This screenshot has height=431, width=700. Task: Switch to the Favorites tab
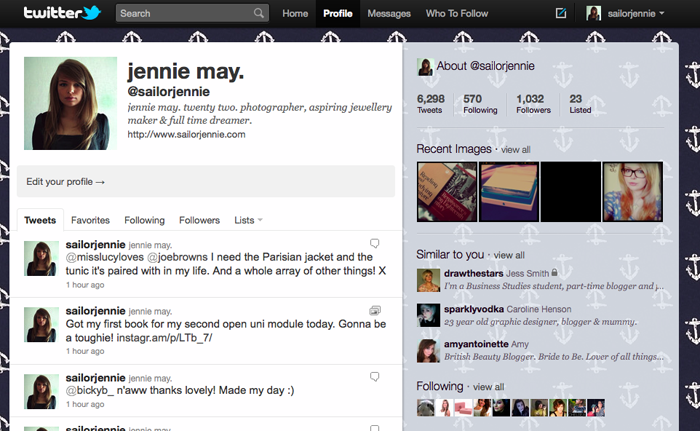pyautogui.click(x=90, y=220)
